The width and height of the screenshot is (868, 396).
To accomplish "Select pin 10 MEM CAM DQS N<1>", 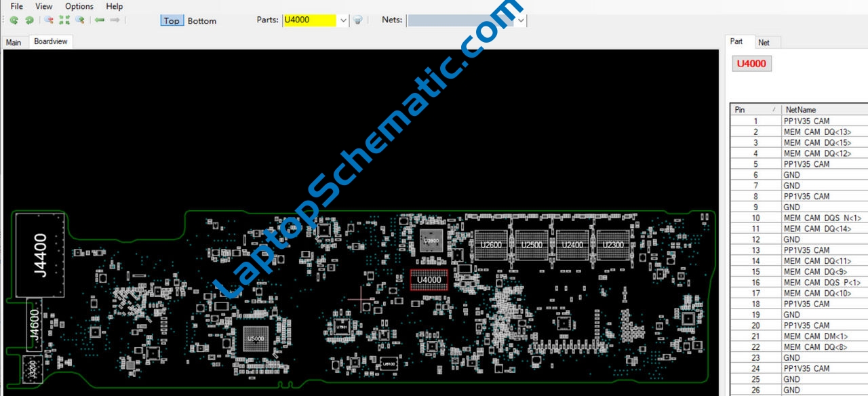I will click(x=799, y=218).
